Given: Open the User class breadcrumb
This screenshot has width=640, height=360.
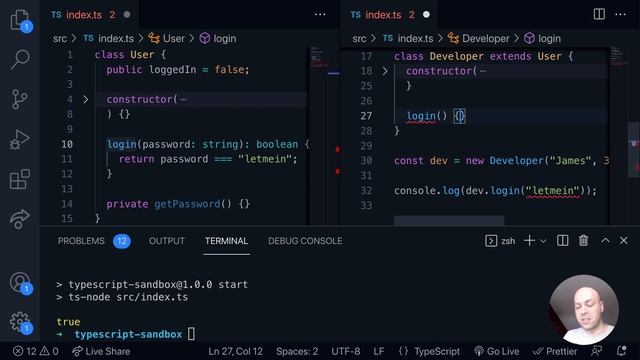Looking at the screenshot, I should [x=167, y=38].
